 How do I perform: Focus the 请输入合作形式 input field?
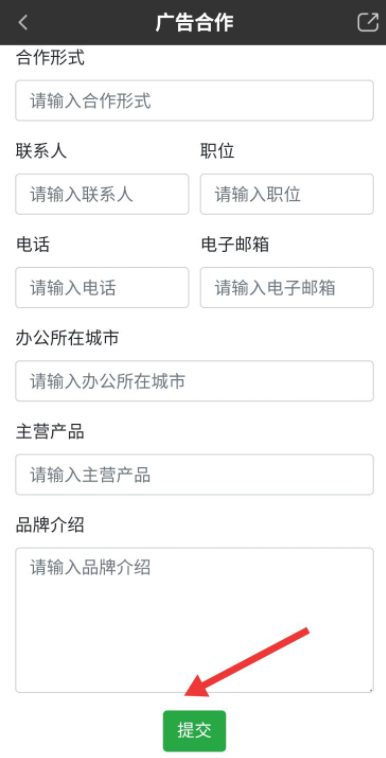(194, 101)
